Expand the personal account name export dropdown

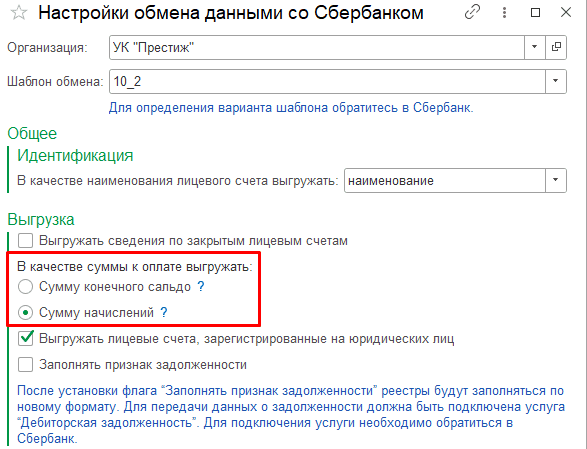[x=556, y=180]
